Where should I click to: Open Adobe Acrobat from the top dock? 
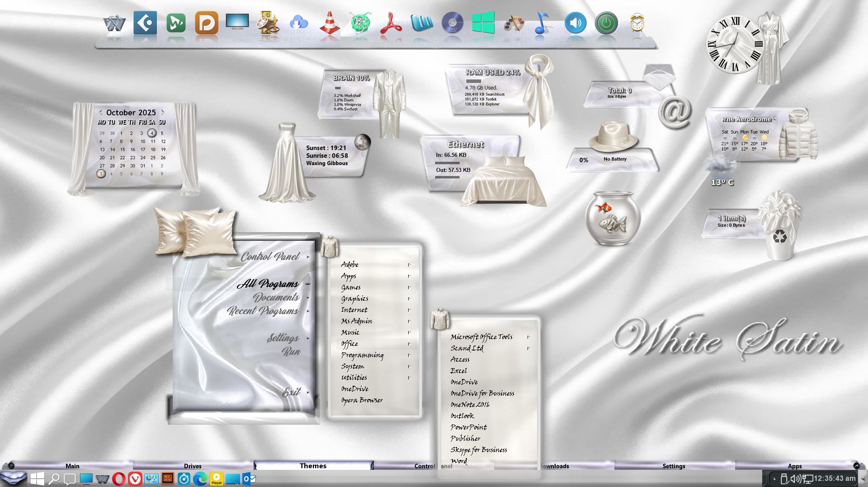(x=391, y=23)
